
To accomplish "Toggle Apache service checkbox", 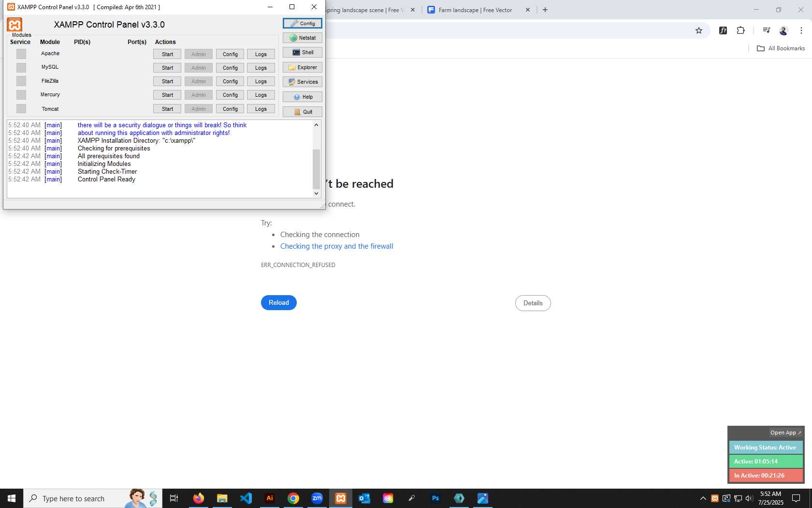I will click(x=21, y=54).
